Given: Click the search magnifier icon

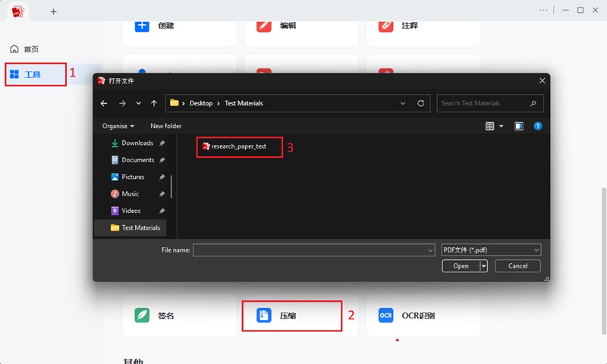Looking at the screenshot, I should click(533, 103).
